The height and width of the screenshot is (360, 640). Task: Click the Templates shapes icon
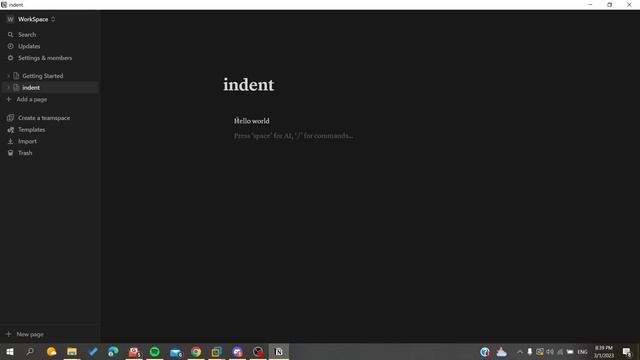[11, 130]
